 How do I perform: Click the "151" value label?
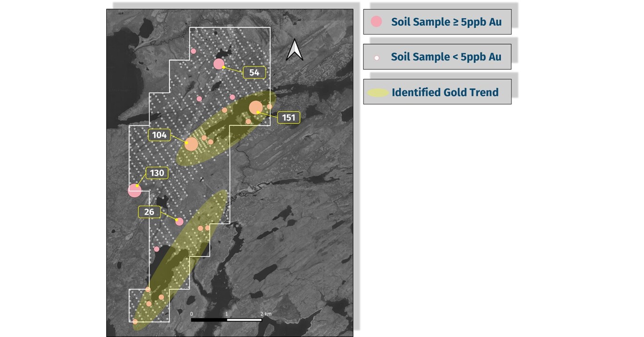coord(288,117)
